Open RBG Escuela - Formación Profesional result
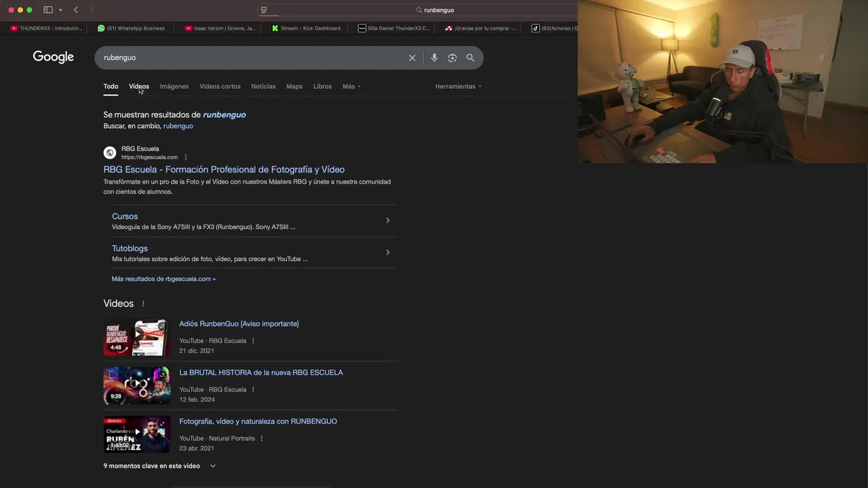The width and height of the screenshot is (868, 488). click(x=224, y=169)
